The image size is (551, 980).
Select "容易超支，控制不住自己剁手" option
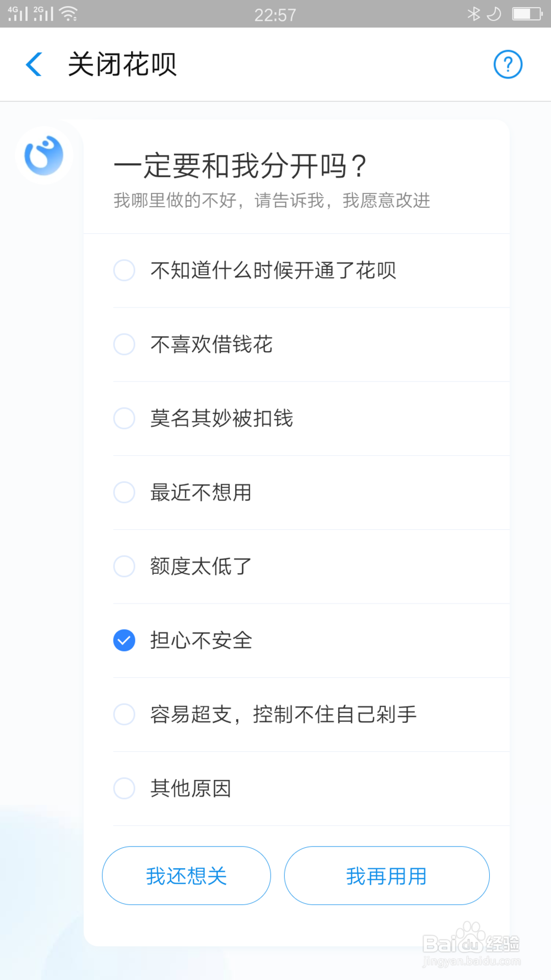tap(125, 714)
